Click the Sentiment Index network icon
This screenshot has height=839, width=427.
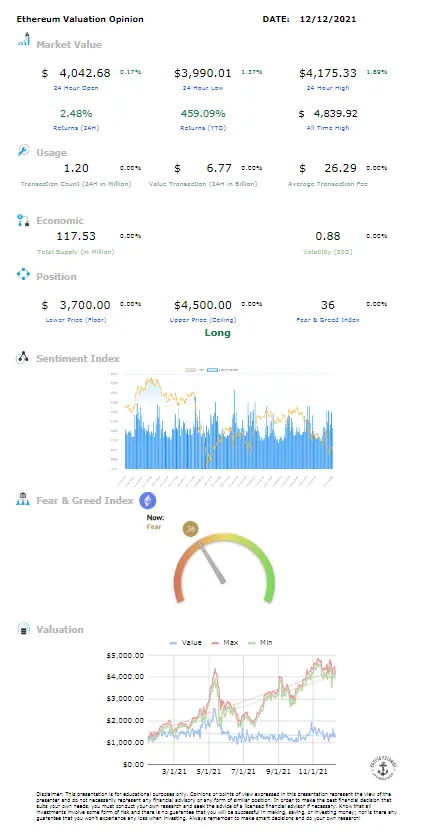[x=22, y=357]
